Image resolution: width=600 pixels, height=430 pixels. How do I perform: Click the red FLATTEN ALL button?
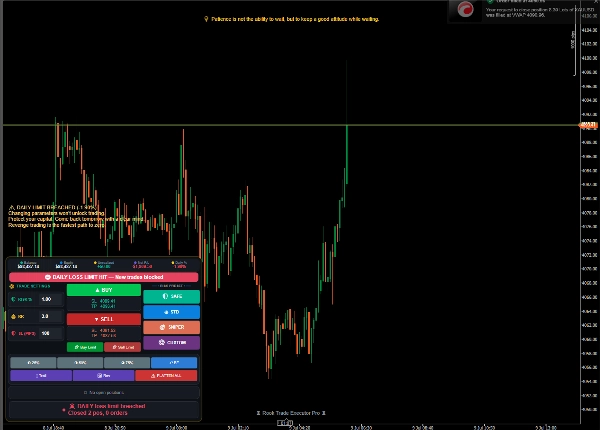pyautogui.click(x=166, y=375)
